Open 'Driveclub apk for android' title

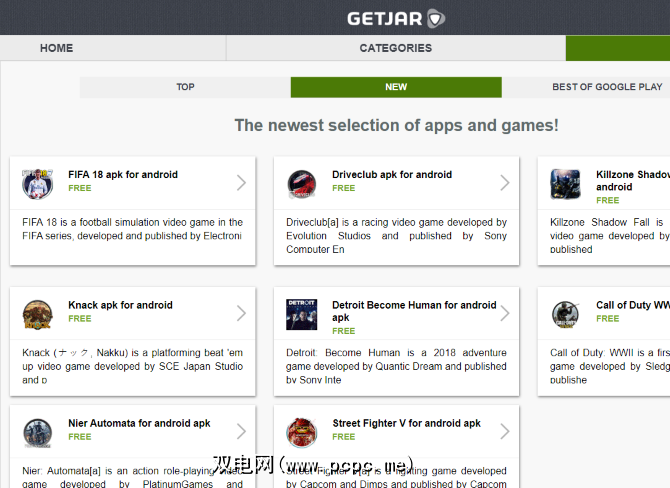coord(392,174)
